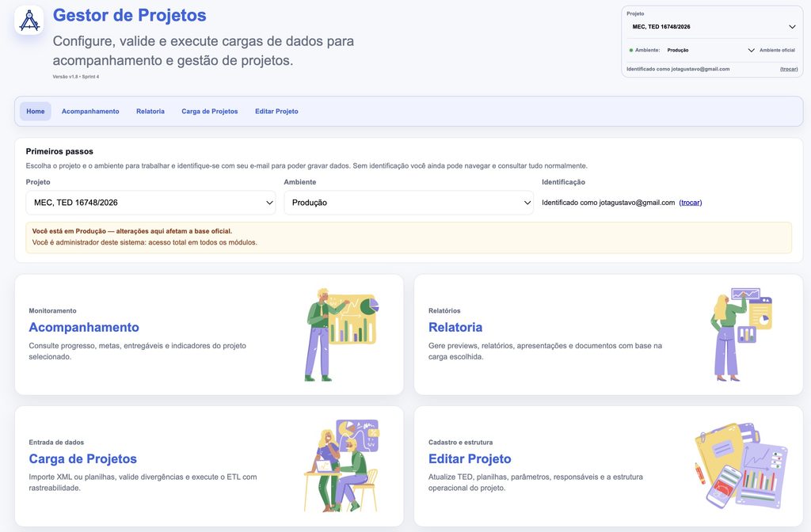Open the Editar Projeto navigation tab
Image resolution: width=811 pixels, height=532 pixels.
coord(276,111)
